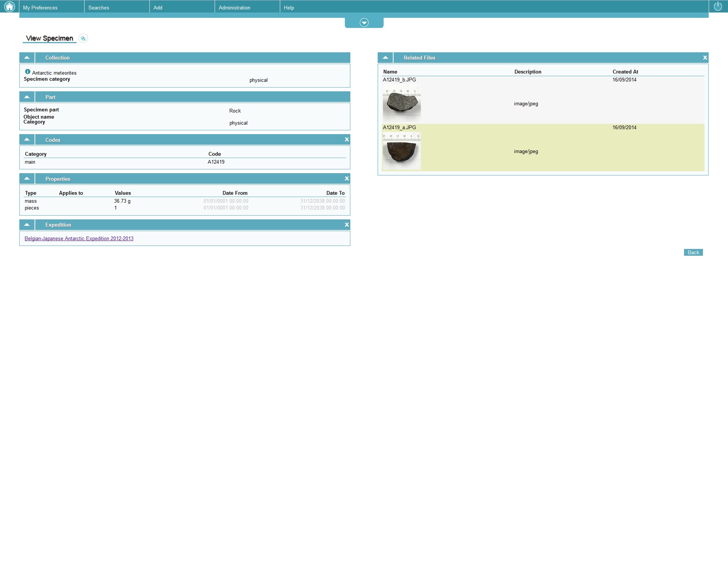Click info icon next to Antarctic meteorites
The width and height of the screenshot is (728, 585).
coord(28,72)
